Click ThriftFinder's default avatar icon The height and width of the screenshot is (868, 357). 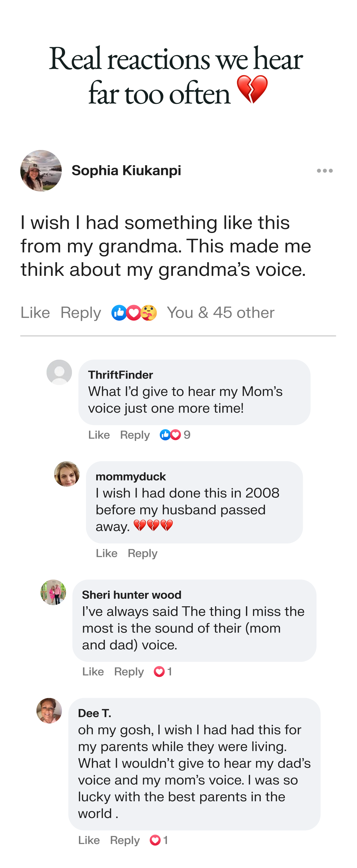59,372
